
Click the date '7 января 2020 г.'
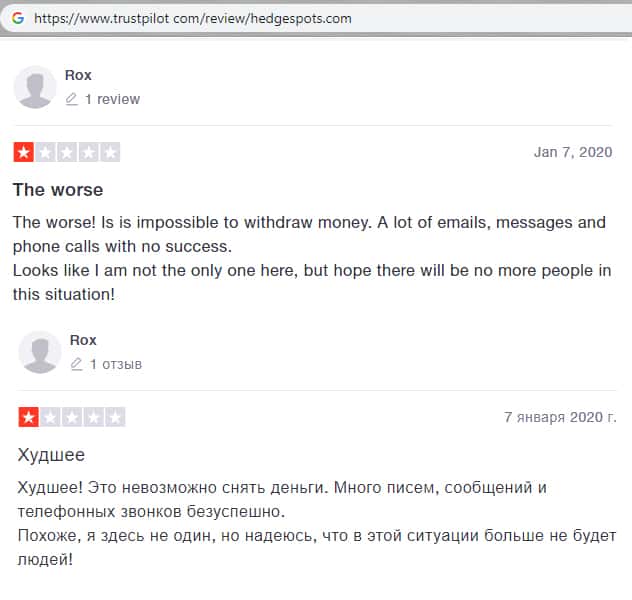point(560,417)
